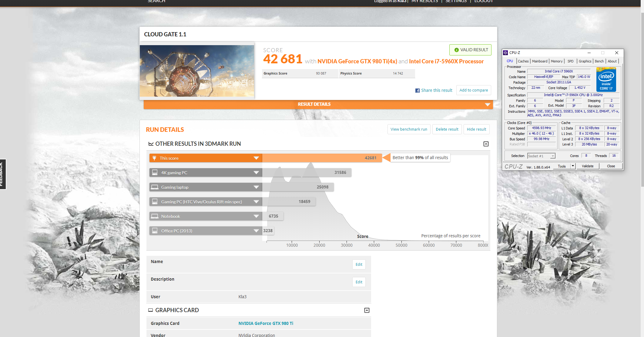The image size is (644, 337).
Task: Click the 4K gaming PC monitor icon
Action: coord(155,172)
